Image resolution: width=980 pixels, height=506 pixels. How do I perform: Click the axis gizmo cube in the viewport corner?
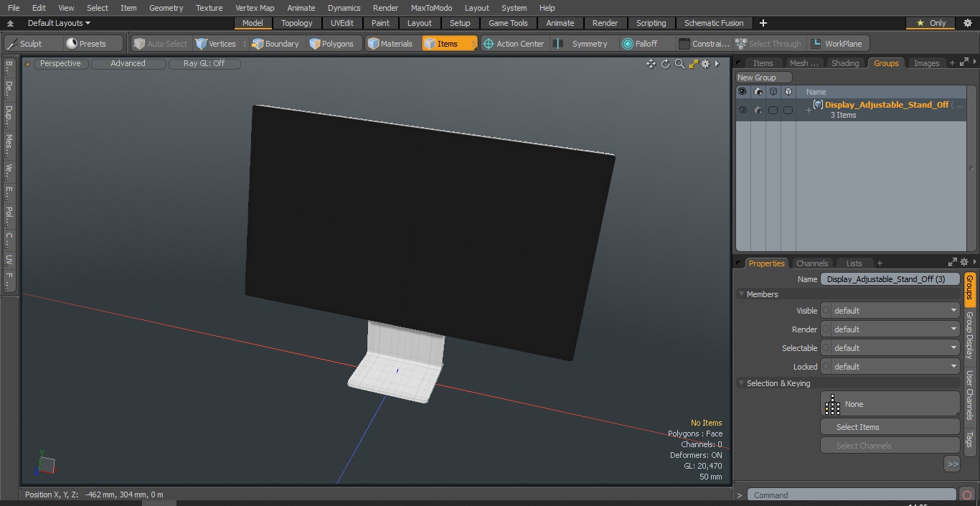(x=46, y=464)
